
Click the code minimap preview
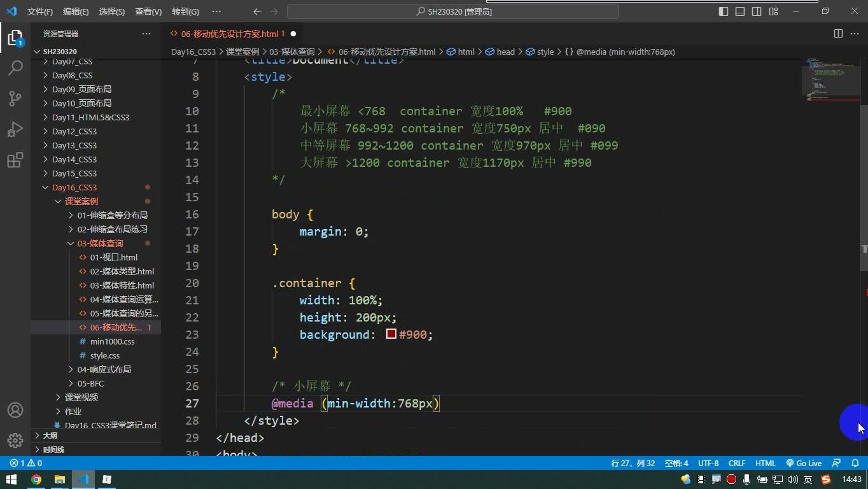pyautogui.click(x=830, y=80)
